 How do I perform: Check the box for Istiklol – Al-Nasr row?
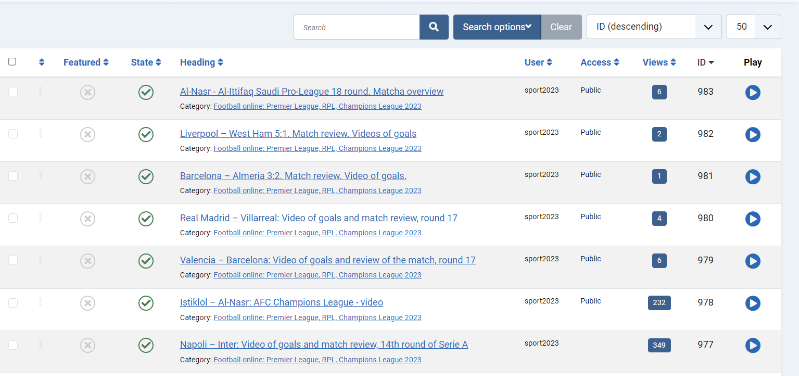click(x=13, y=303)
